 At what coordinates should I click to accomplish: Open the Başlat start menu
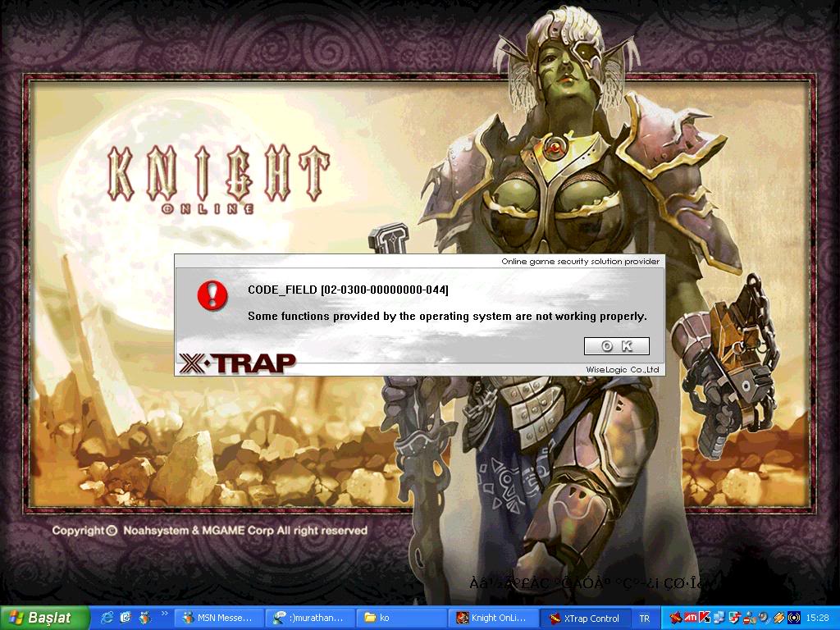(41, 618)
